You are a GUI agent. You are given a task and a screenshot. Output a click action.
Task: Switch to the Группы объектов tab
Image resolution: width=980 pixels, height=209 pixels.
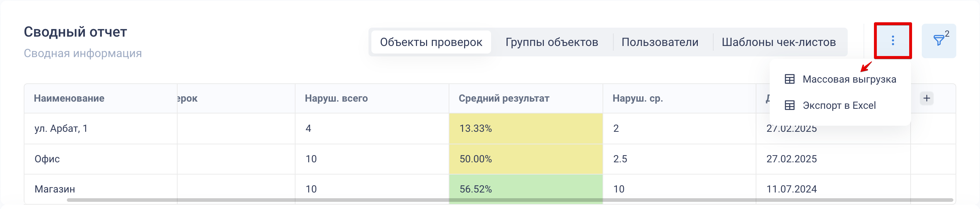[x=551, y=42]
